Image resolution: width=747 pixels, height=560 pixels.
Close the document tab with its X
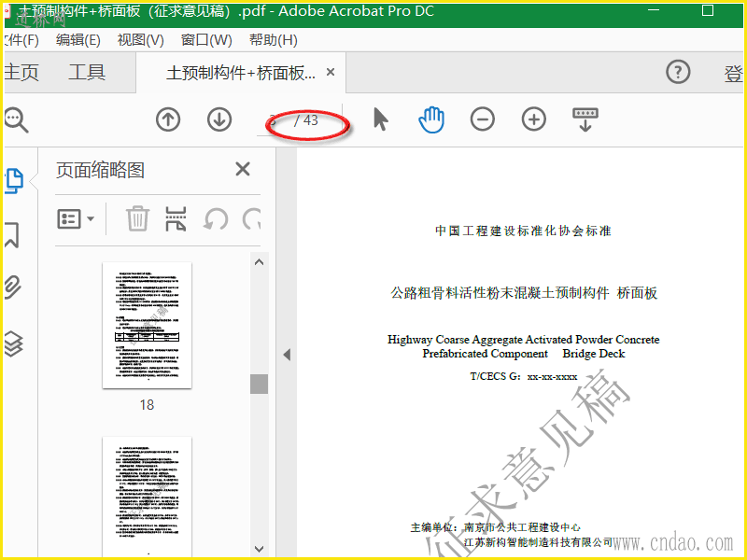331,73
